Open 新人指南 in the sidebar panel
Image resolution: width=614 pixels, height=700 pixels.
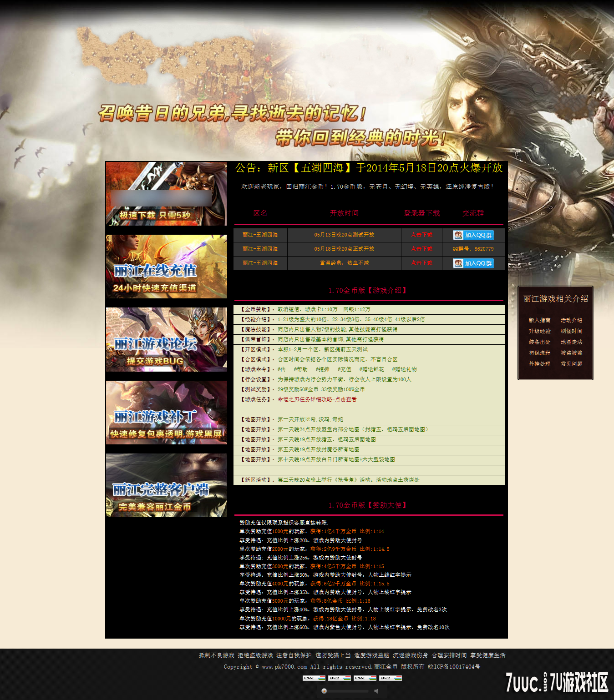click(540, 320)
